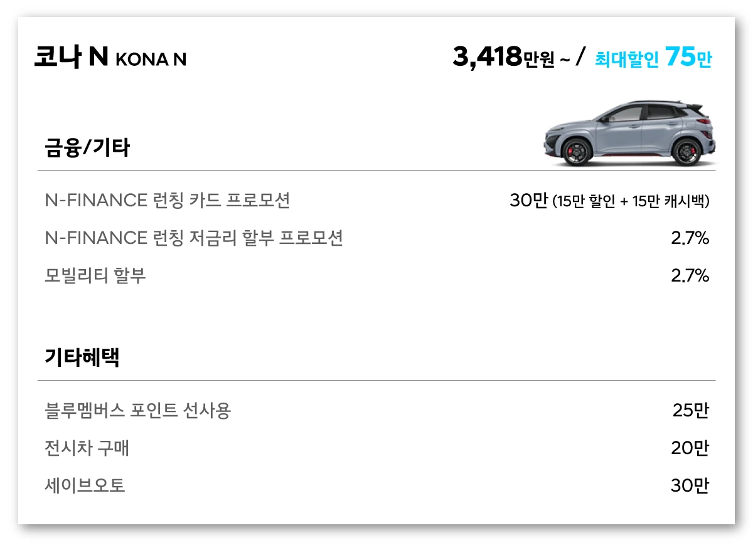Click 2.7% rate beside 저금리 할부 프로모션
Screen dimensions: 753x560
point(690,238)
